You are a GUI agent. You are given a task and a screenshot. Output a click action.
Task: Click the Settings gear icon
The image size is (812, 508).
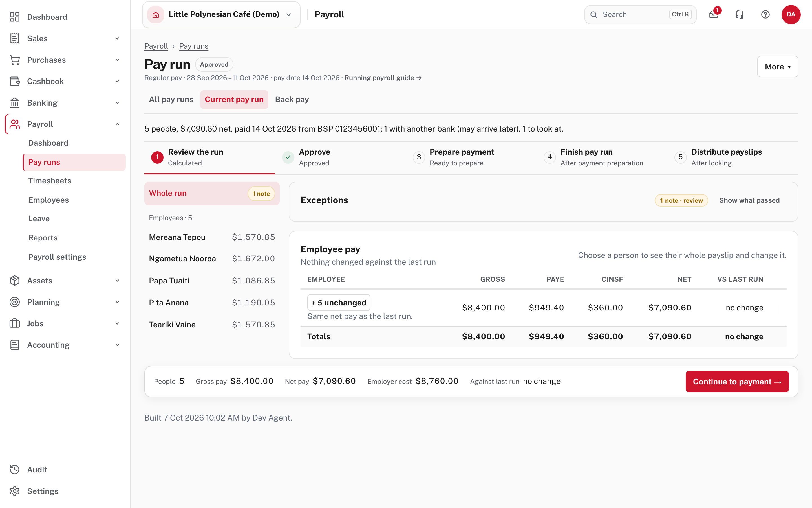click(x=14, y=491)
